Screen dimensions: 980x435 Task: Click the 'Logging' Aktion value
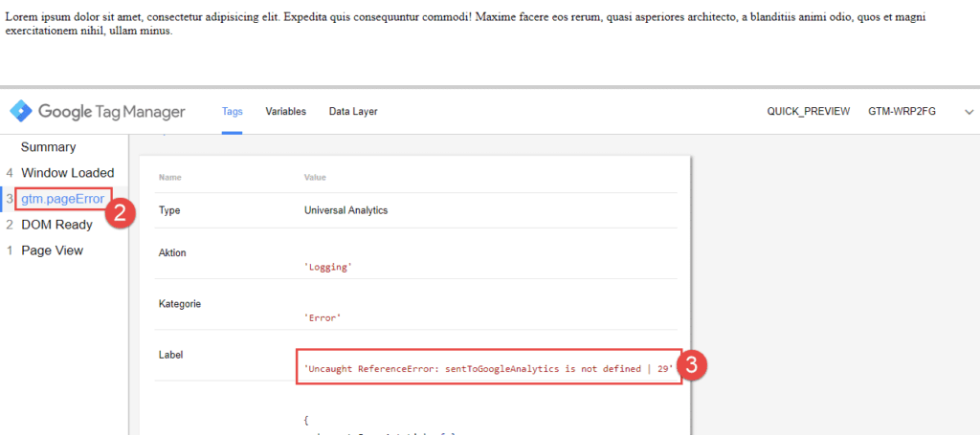pyautogui.click(x=327, y=268)
